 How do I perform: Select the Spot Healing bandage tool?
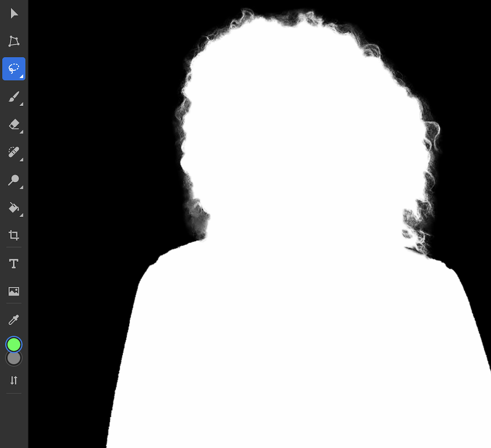click(x=14, y=152)
